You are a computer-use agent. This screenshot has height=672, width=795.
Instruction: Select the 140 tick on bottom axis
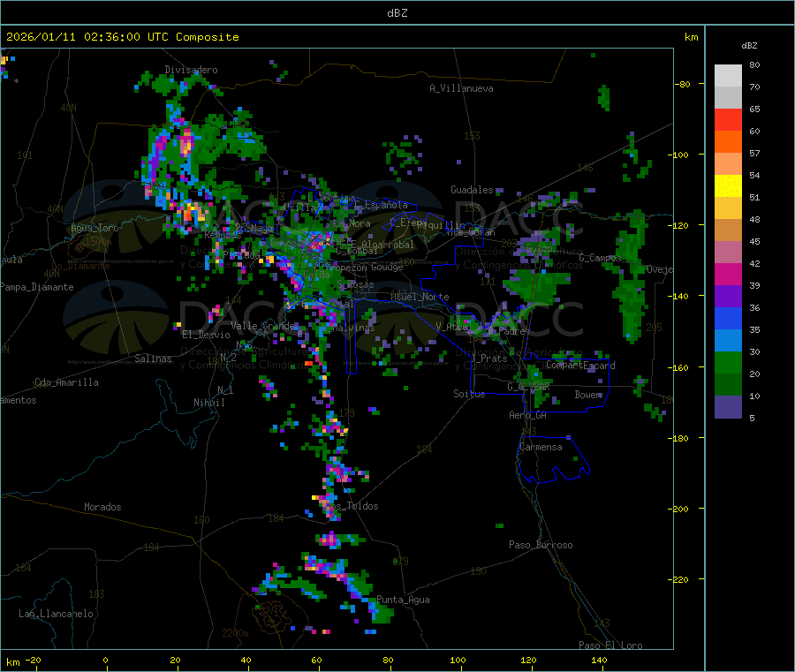point(599,661)
